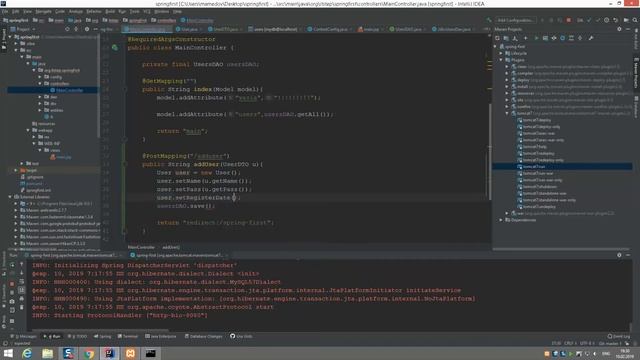
Task: Open Messages tool window button
Action: click(x=24, y=336)
